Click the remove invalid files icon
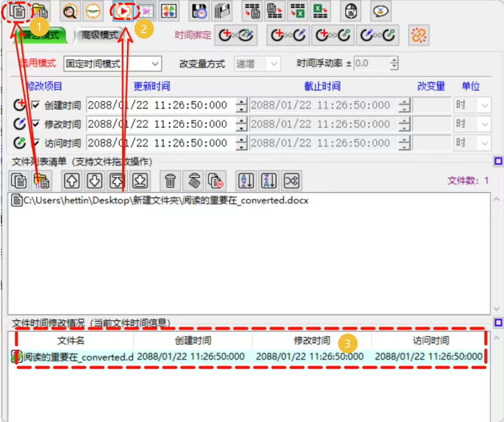Viewport: 504px width, 422px height. (216, 180)
